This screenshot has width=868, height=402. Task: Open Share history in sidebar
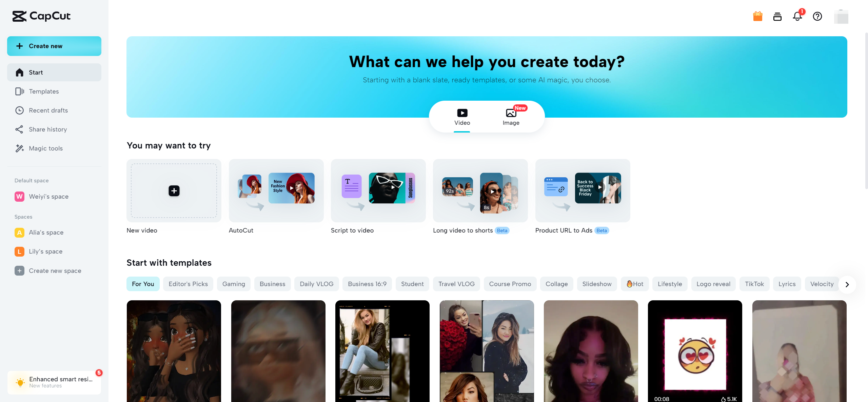pos(47,129)
